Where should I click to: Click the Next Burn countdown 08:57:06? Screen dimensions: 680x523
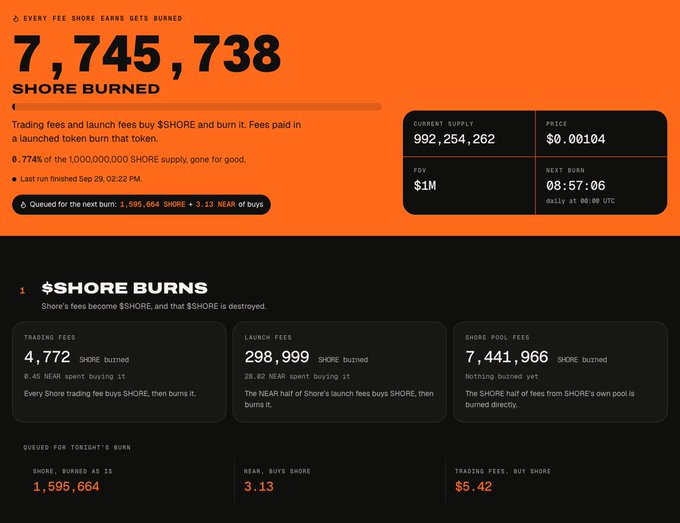click(x=575, y=186)
